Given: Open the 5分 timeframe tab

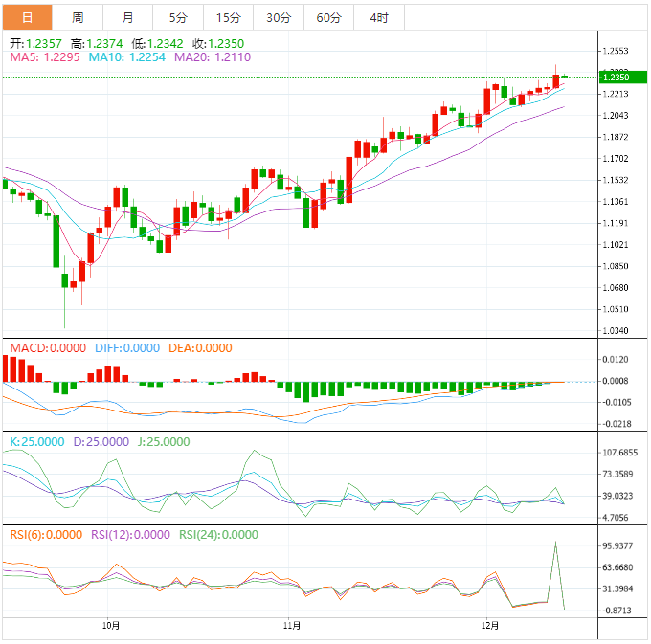Looking at the screenshot, I should 178,17.
